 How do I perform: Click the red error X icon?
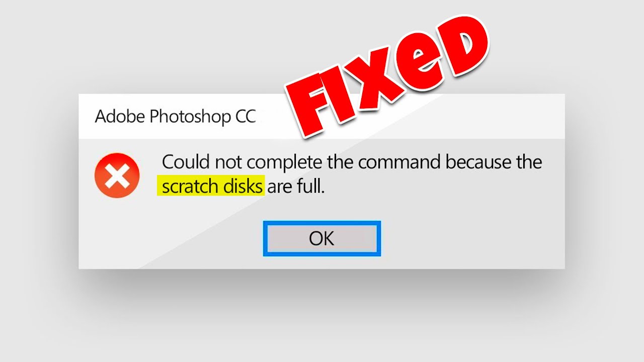pyautogui.click(x=117, y=175)
